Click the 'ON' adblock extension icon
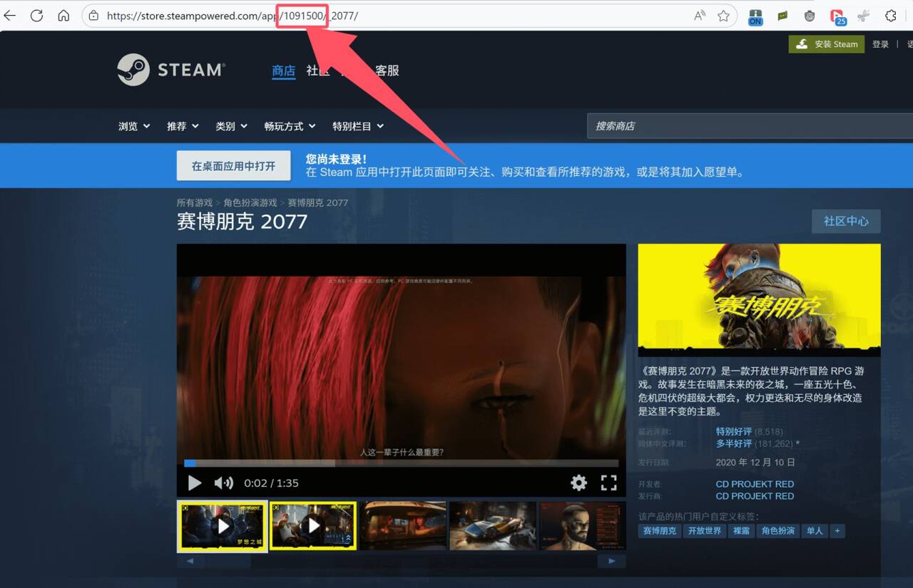The height and width of the screenshot is (588, 913). [755, 14]
